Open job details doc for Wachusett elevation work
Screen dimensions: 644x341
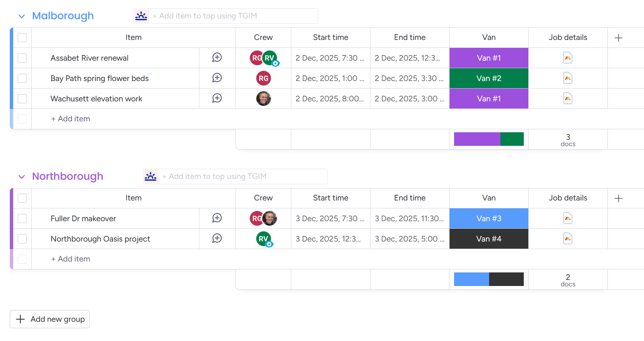coord(568,99)
